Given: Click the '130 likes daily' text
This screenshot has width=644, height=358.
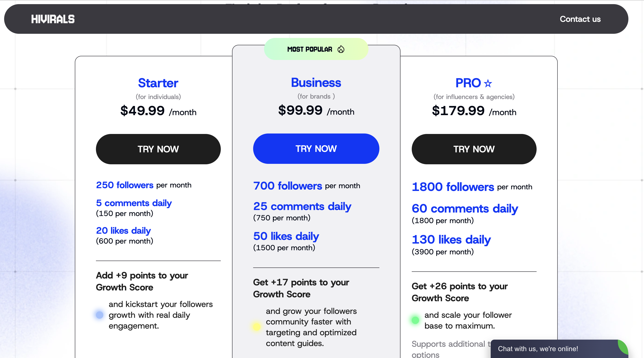Looking at the screenshot, I should click(451, 240).
